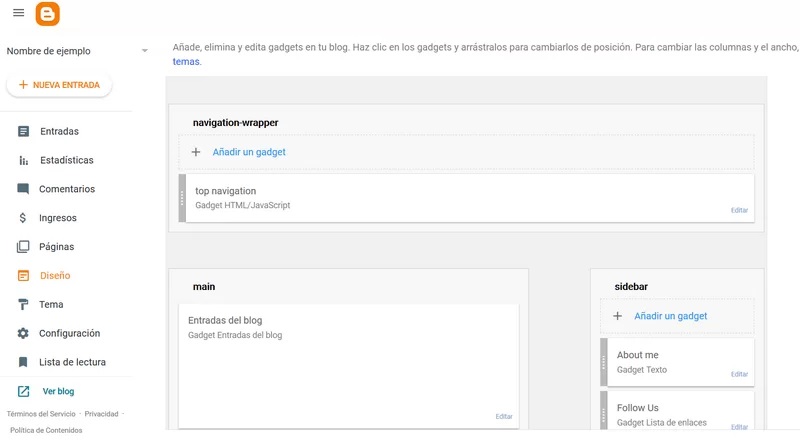
Task: Click the Lista de lectura bookmark icon
Action: click(23, 363)
